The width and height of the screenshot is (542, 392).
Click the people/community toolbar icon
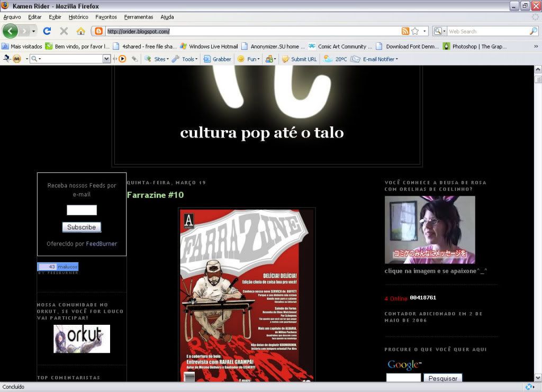(x=270, y=59)
